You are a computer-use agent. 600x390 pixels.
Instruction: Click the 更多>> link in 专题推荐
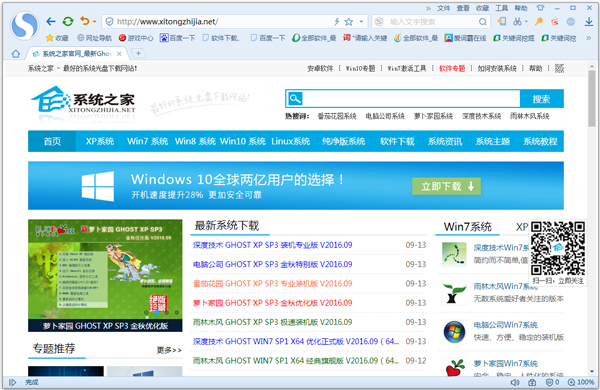169,350
